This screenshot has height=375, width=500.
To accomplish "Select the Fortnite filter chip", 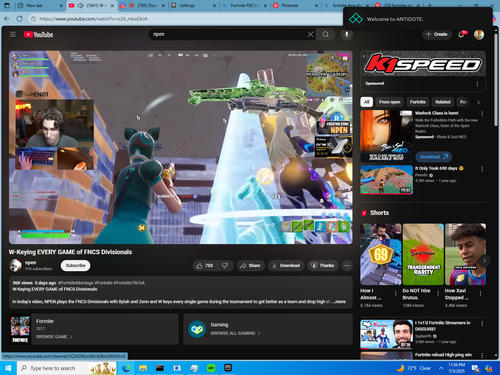I will point(418,102).
